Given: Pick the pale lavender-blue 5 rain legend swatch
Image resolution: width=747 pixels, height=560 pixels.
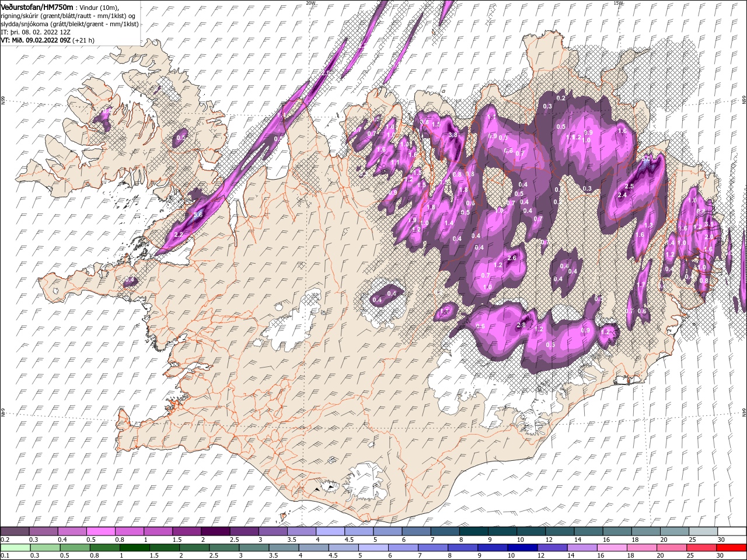Looking at the screenshot, I should [372, 548].
